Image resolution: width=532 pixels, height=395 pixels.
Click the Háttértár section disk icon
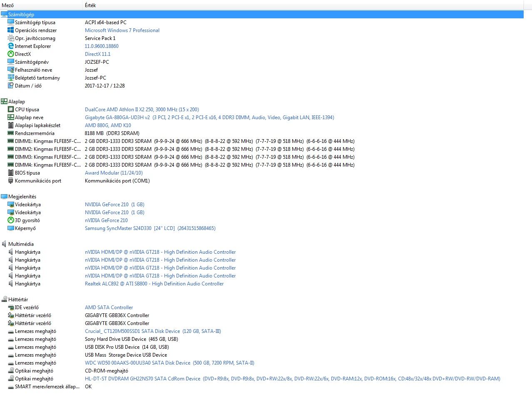pyautogui.click(x=4, y=300)
